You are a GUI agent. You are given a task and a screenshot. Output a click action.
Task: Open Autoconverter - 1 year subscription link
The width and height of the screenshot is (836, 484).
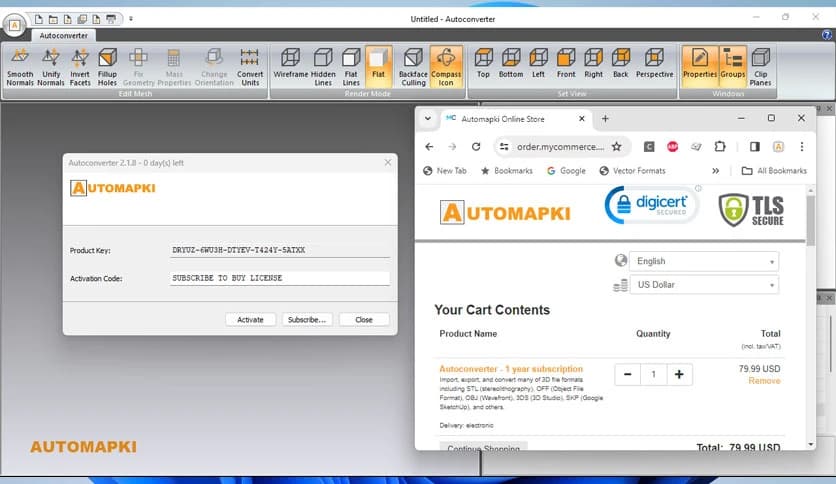click(x=511, y=369)
